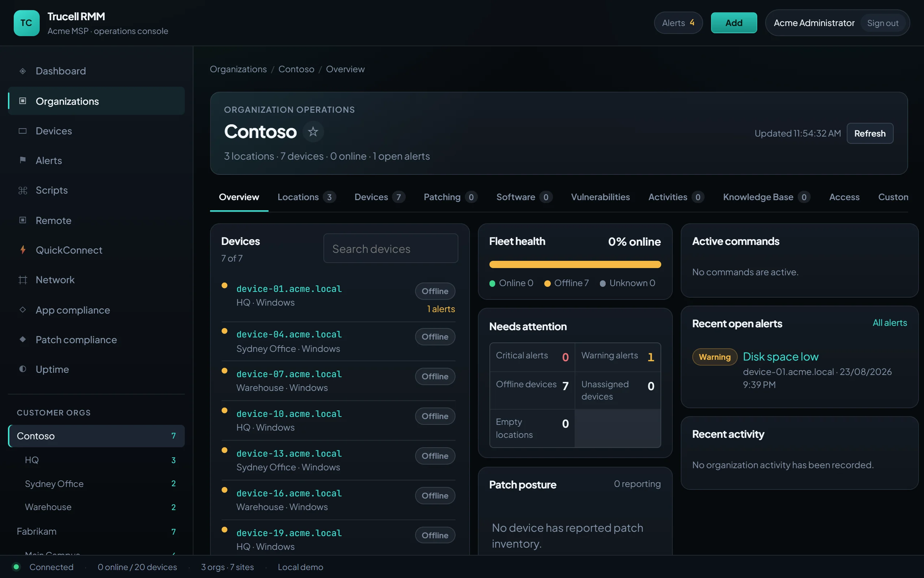Screen dimensions: 924x578
Task: Click the TC logo badge
Action: tap(26, 23)
